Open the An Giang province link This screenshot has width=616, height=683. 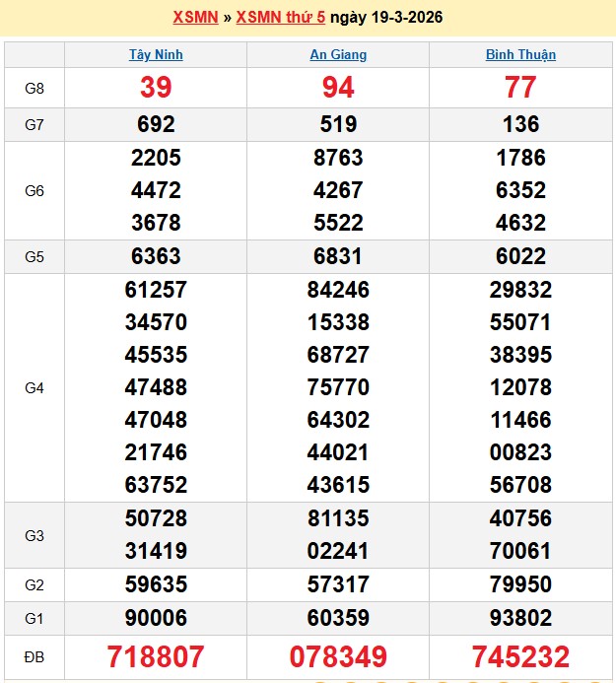pyautogui.click(x=338, y=54)
